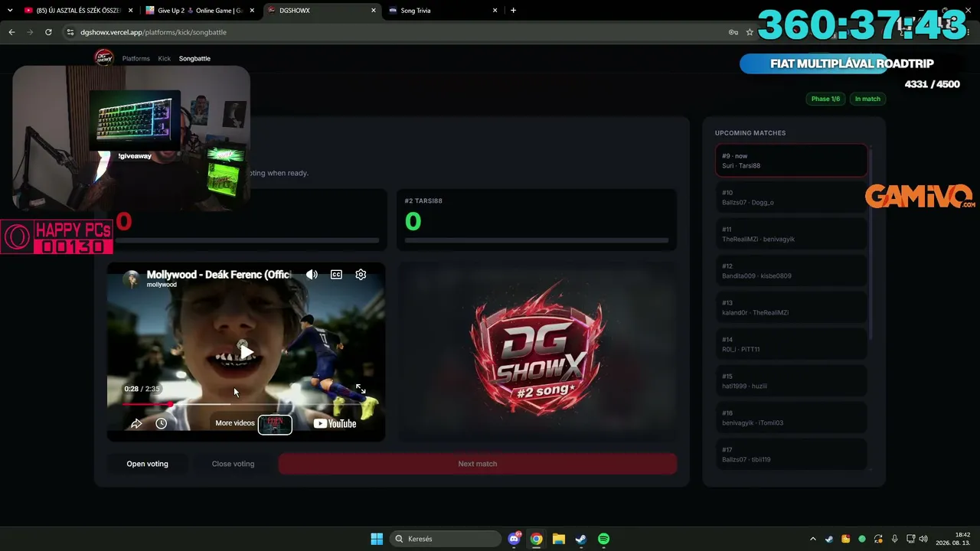Image resolution: width=980 pixels, height=551 pixels.
Task: Click the Close voting button
Action: [233, 464]
